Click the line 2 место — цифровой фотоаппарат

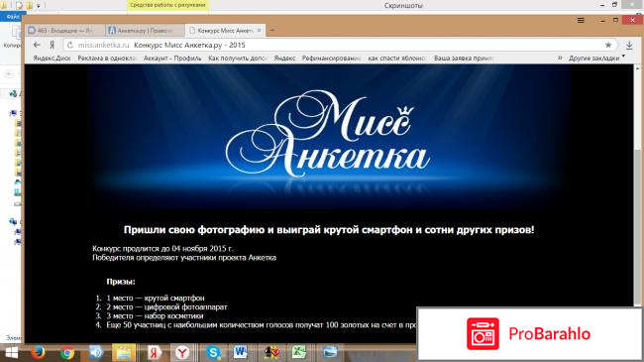(166, 306)
